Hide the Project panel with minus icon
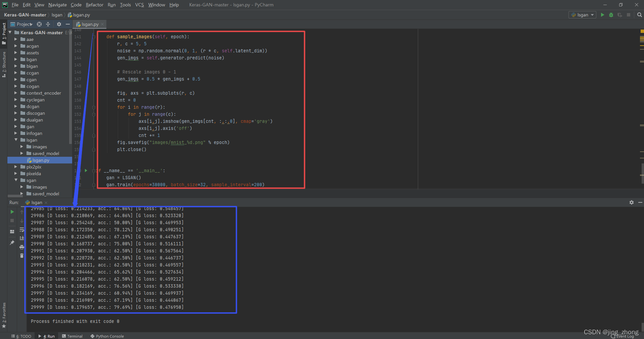 67,24
